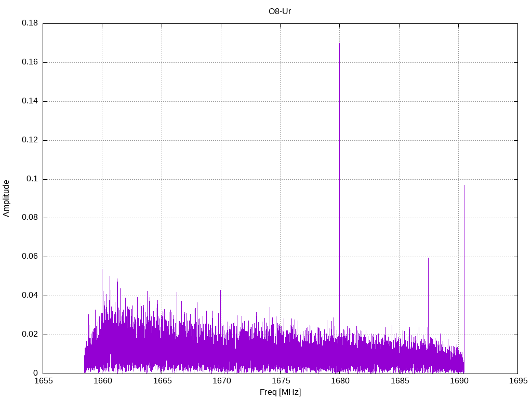The width and height of the screenshot is (532, 399).
Task: Click the 0.06 y-axis tick label
Action: pyautogui.click(x=30, y=257)
